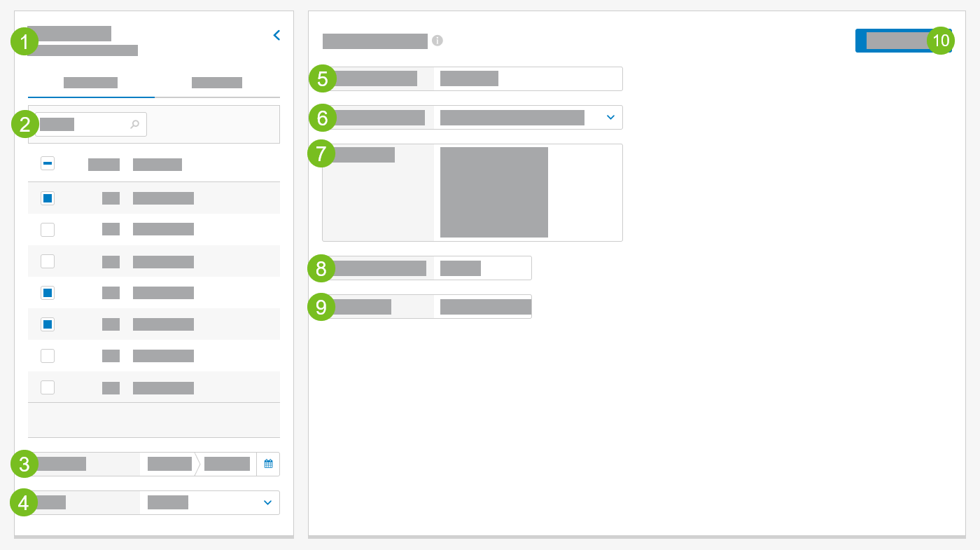Uncheck the fourth row's selected checkbox
This screenshot has width=980, height=550.
[48, 292]
